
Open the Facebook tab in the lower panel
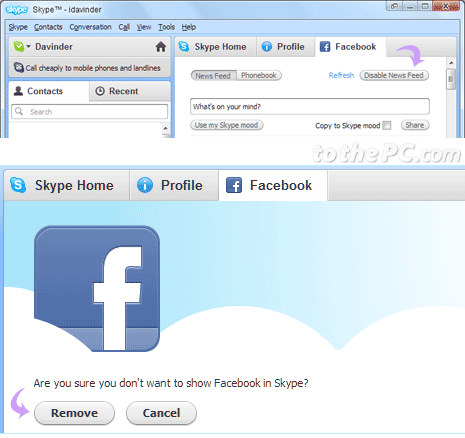coord(273,185)
